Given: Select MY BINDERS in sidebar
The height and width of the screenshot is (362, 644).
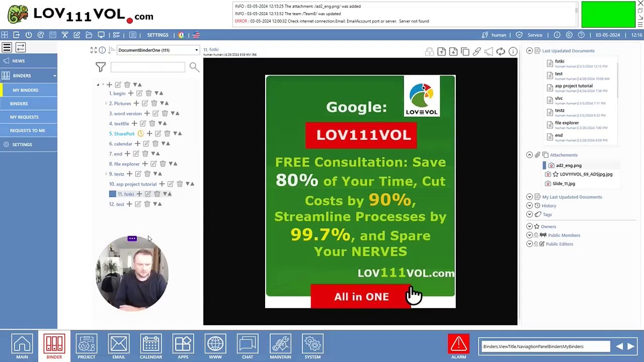Looking at the screenshot, I should pos(29,90).
